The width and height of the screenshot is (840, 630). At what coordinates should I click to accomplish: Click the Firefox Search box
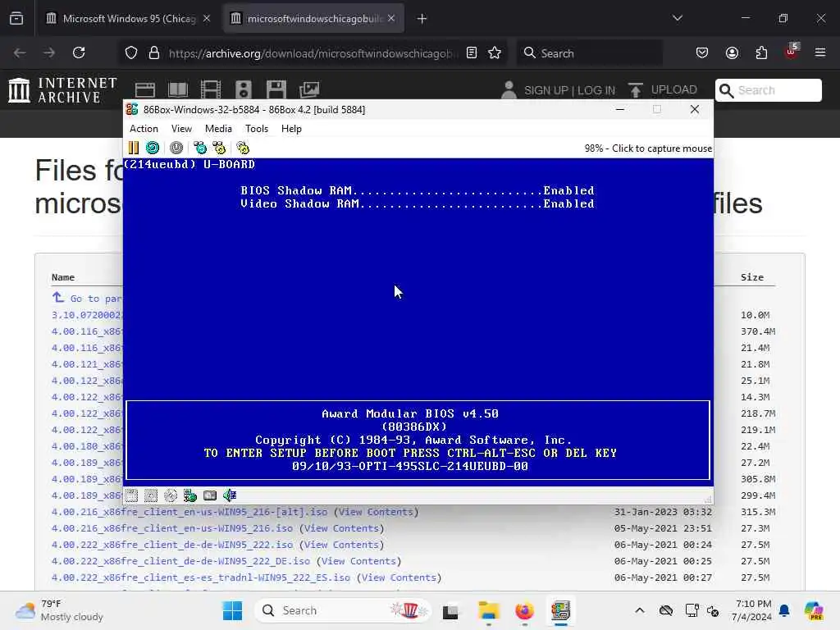[589, 53]
